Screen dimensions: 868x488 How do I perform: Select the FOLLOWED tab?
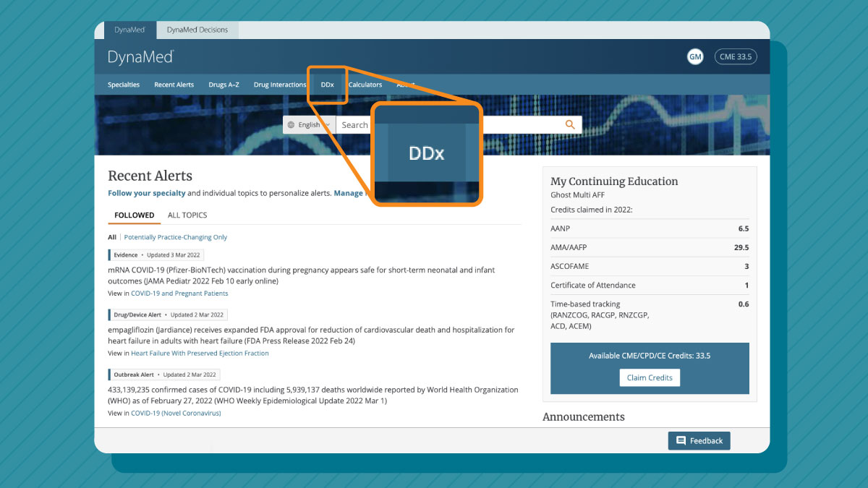click(135, 215)
